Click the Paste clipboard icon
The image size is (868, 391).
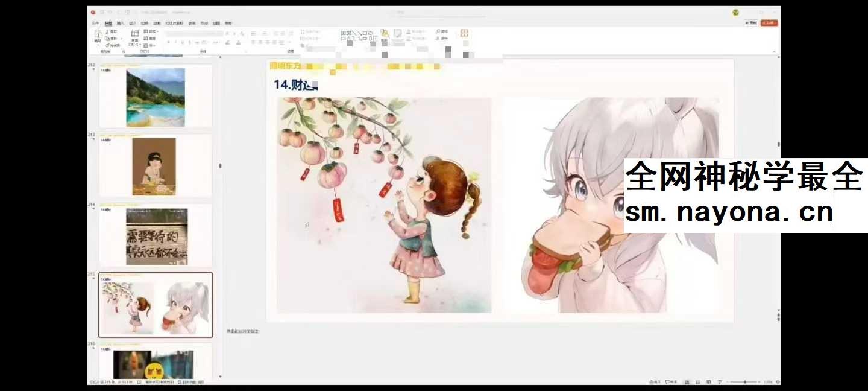point(98,35)
